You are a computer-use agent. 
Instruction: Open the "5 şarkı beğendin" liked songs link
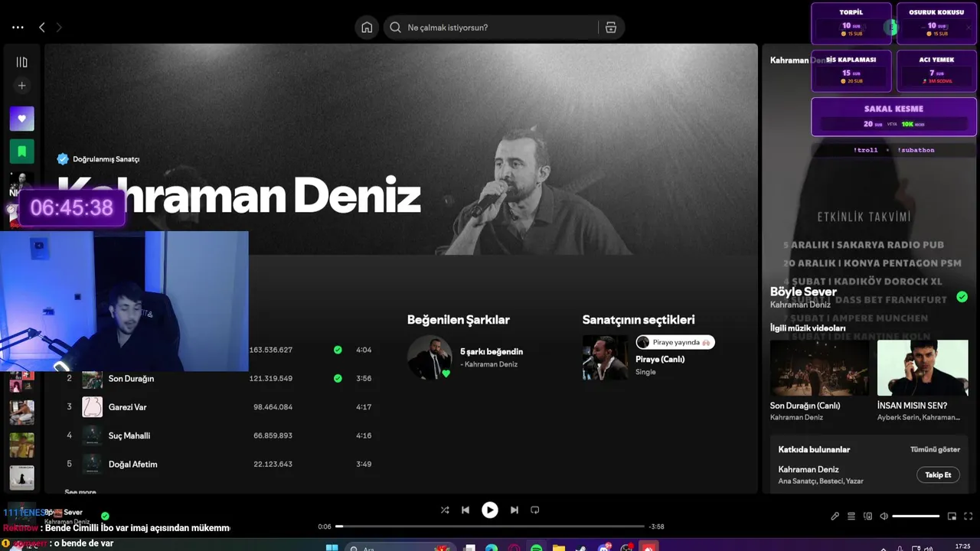[x=491, y=352]
